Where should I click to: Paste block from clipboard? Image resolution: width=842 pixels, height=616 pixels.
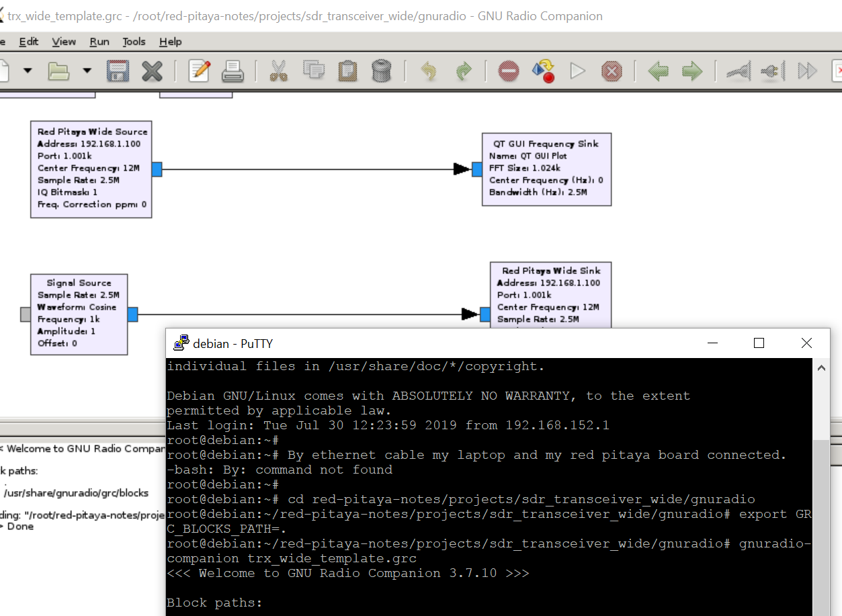[x=347, y=71]
